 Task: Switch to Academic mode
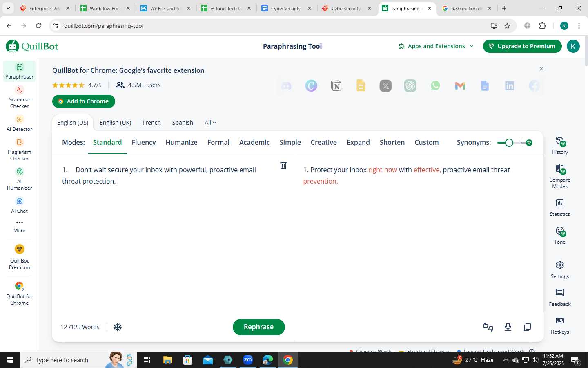[x=254, y=142]
